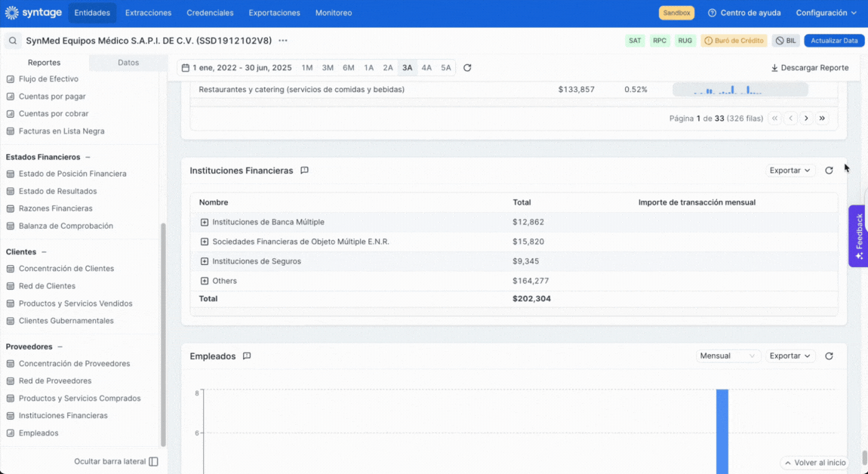Click icon beside Empleados in sidebar
Screen dimensions: 868x474
coord(10,433)
